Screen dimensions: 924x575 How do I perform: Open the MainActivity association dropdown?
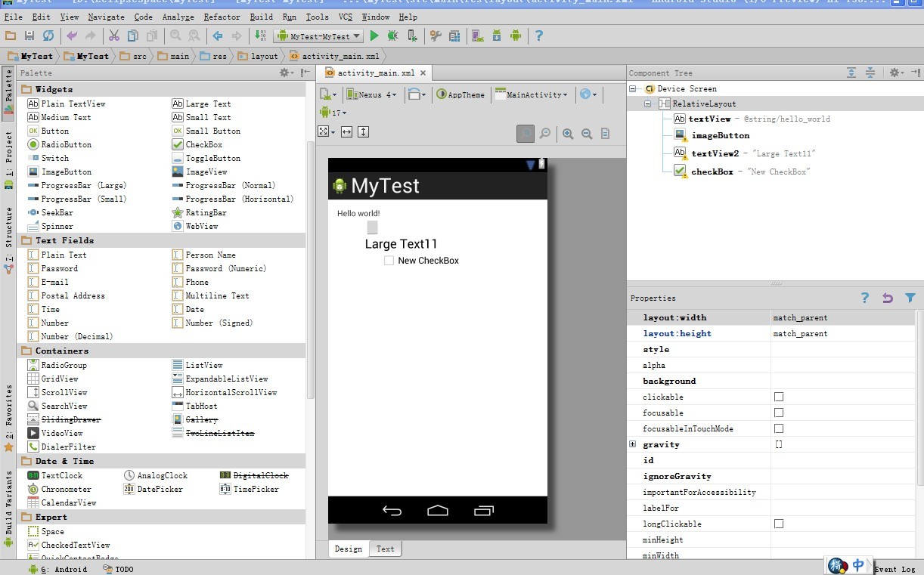pos(532,94)
